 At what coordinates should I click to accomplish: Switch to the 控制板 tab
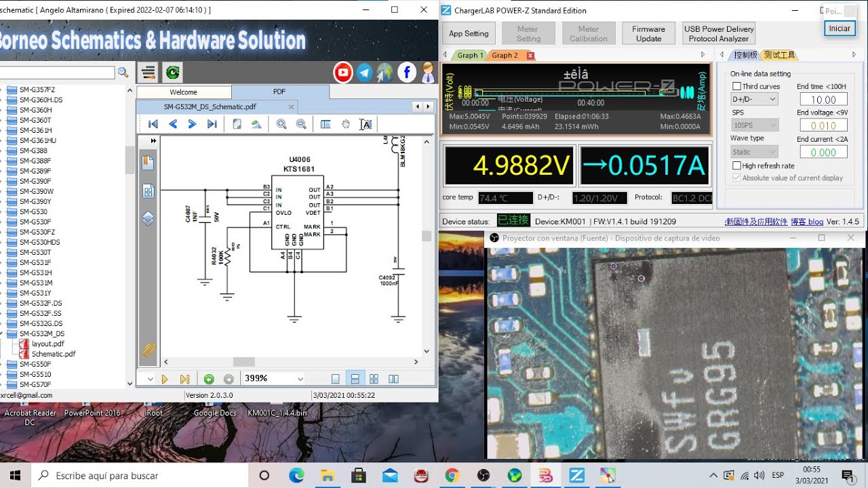pyautogui.click(x=745, y=55)
